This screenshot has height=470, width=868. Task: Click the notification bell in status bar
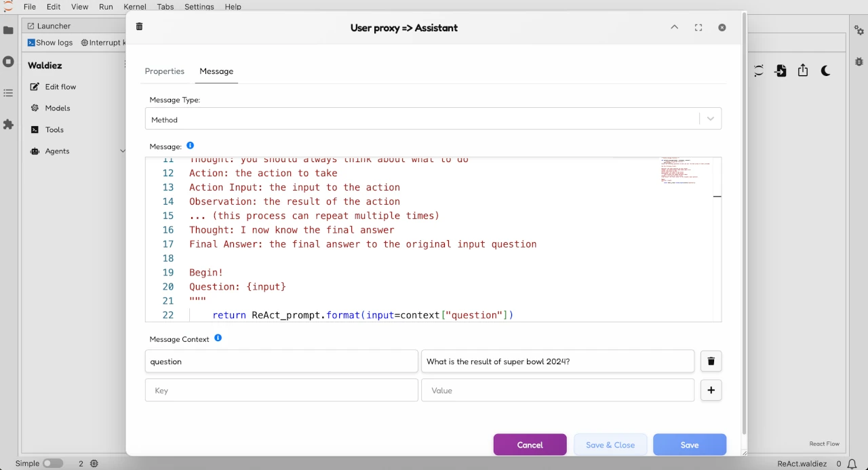click(x=852, y=464)
